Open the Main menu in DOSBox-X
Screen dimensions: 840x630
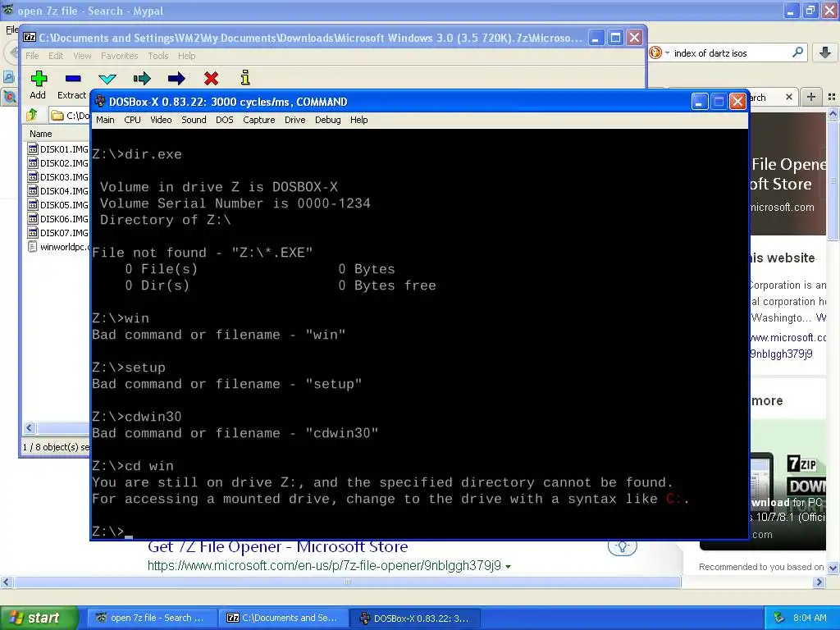pos(105,120)
